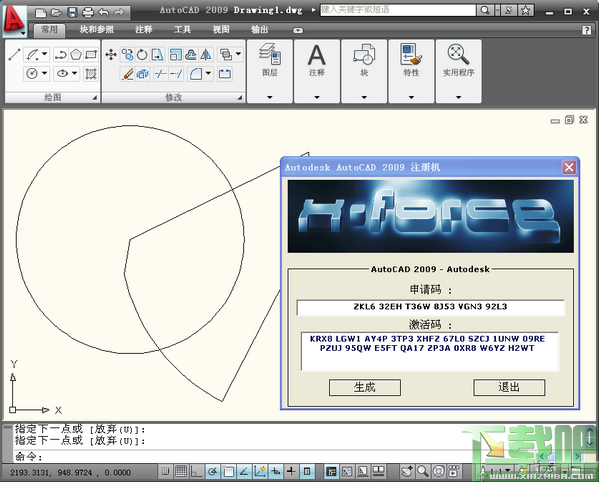Expand the 块 panel
The image size is (599, 482).
pos(364,97)
